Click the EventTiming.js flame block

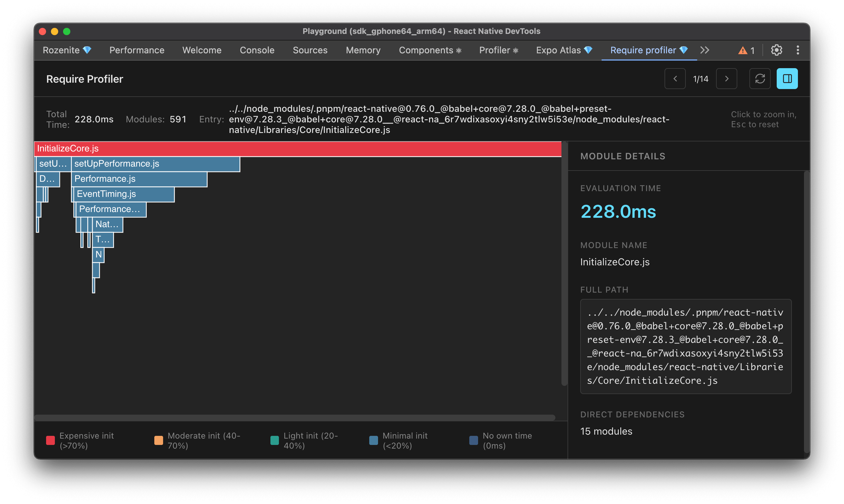click(123, 194)
